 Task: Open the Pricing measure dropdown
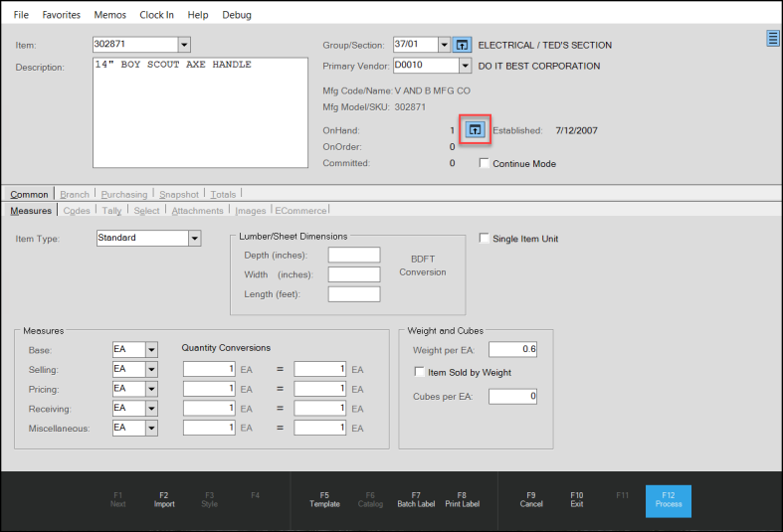tap(151, 389)
